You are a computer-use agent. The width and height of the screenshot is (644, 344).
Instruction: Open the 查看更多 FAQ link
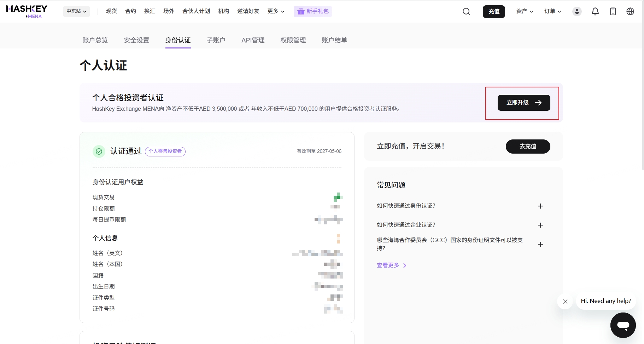point(392,265)
